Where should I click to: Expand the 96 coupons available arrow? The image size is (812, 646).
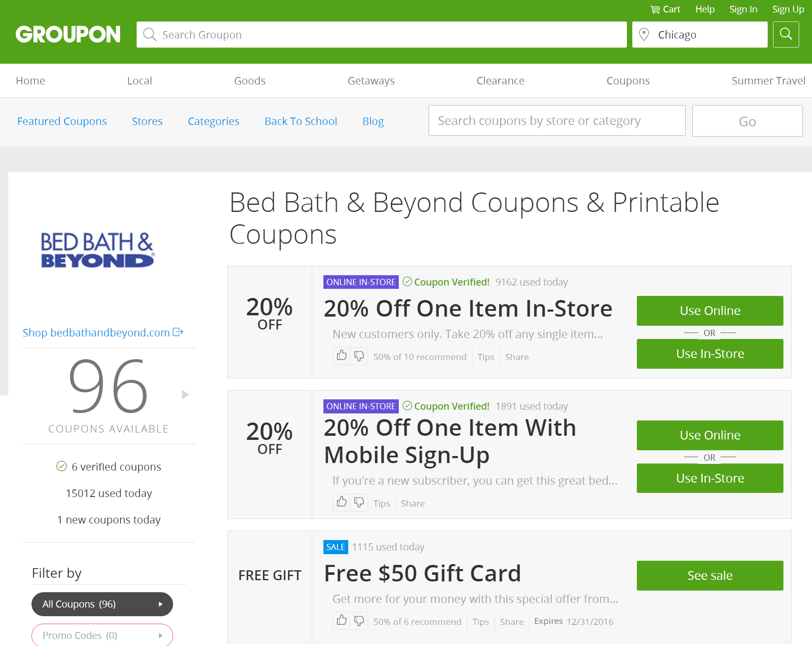click(x=185, y=394)
